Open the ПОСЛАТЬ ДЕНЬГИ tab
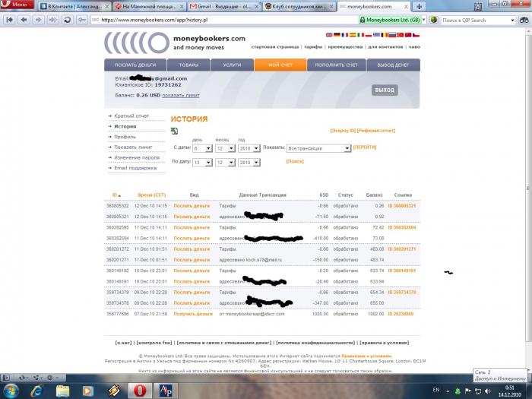532x399 pixels. [x=135, y=65]
